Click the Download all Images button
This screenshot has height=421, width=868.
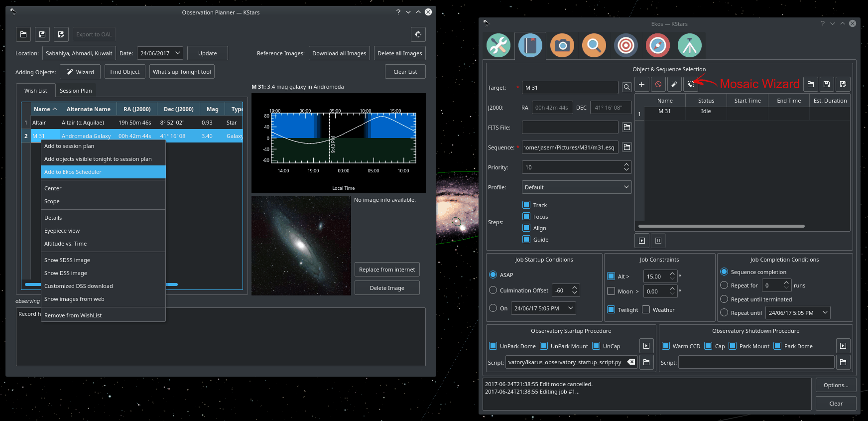point(339,53)
